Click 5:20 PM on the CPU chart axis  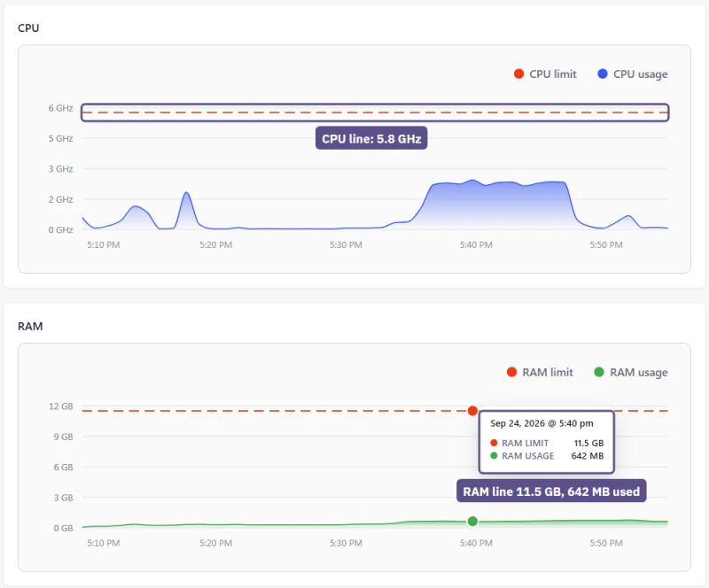coord(215,245)
